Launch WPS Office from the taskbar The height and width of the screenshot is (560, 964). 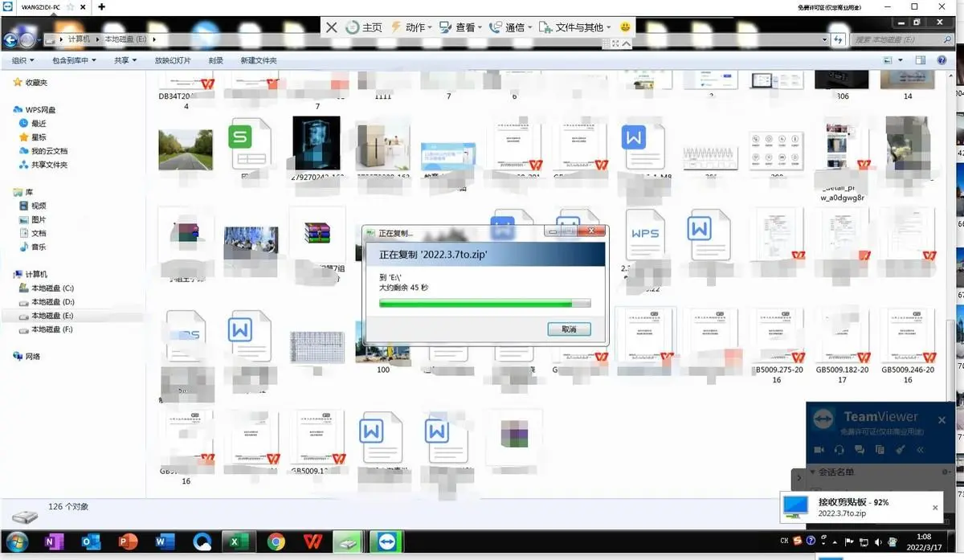click(312, 542)
